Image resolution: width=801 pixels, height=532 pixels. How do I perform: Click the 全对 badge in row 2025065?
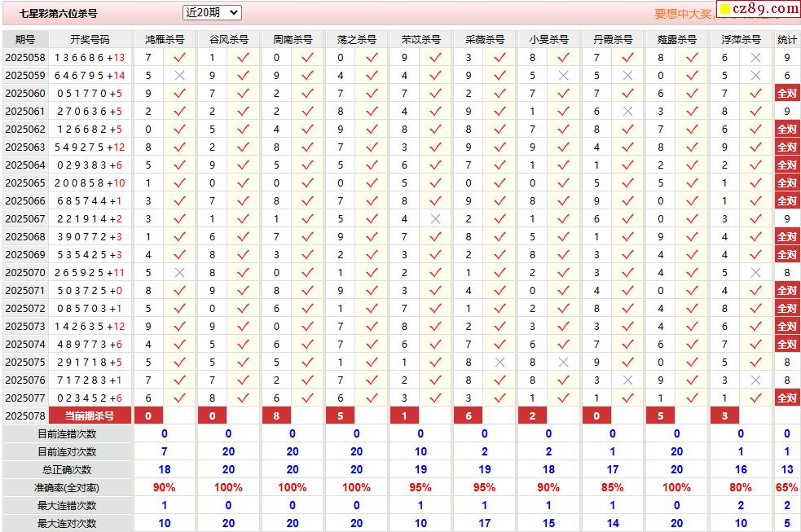[x=786, y=183]
